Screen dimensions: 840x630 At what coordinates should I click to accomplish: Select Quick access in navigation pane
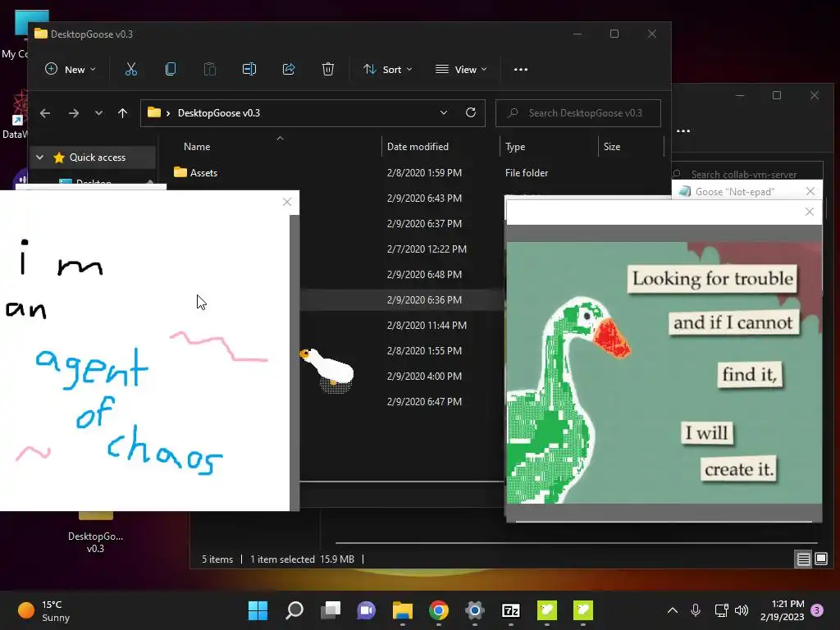[98, 157]
